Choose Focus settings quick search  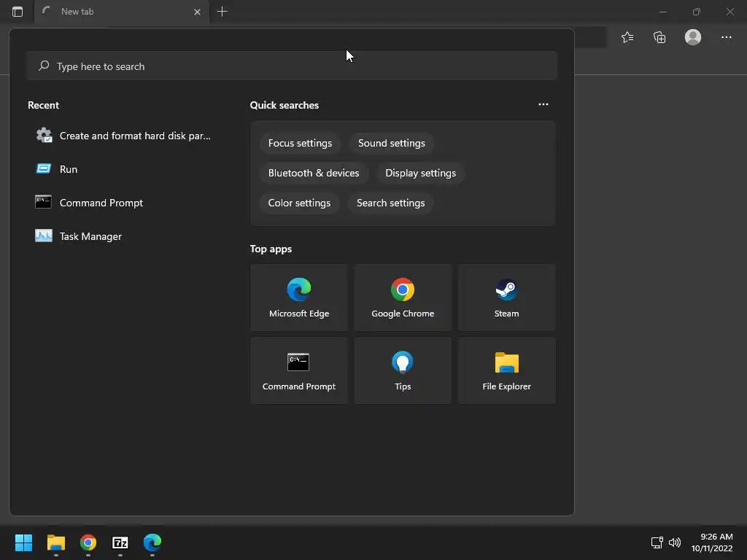pos(300,144)
